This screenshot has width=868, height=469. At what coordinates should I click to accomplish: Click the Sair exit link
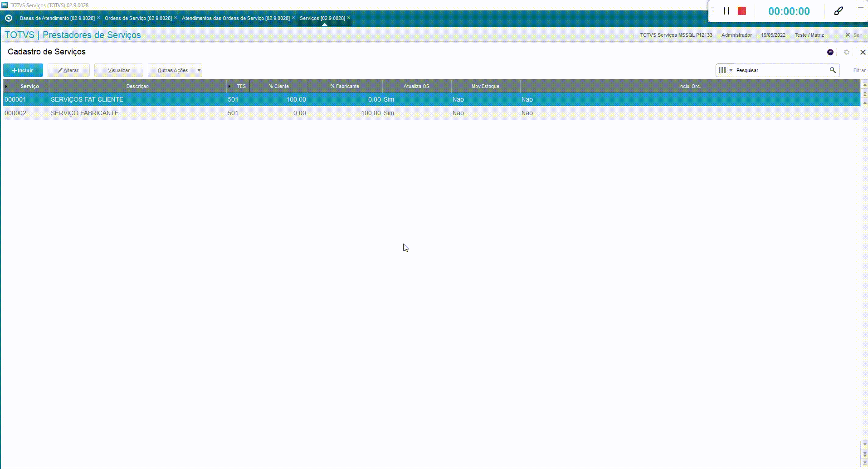(x=853, y=35)
